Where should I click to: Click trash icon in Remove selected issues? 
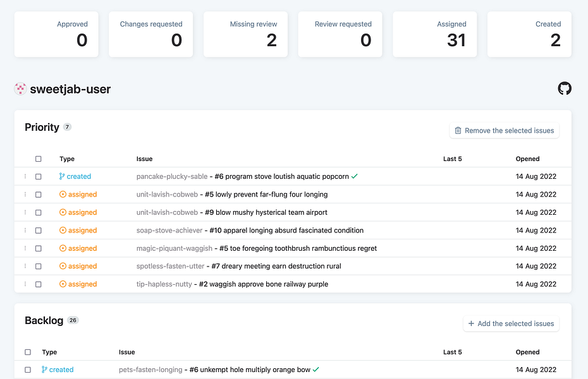458,130
